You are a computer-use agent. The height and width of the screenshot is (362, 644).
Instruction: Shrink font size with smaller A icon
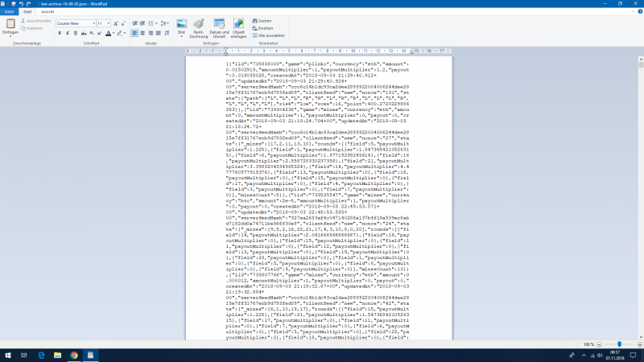tap(123, 23)
